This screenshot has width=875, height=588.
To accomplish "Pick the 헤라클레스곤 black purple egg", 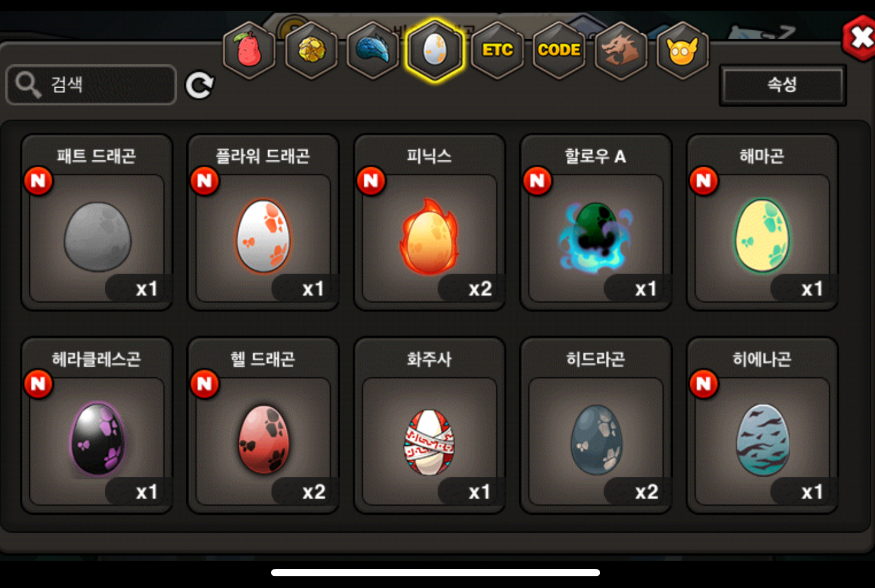I will [97, 426].
